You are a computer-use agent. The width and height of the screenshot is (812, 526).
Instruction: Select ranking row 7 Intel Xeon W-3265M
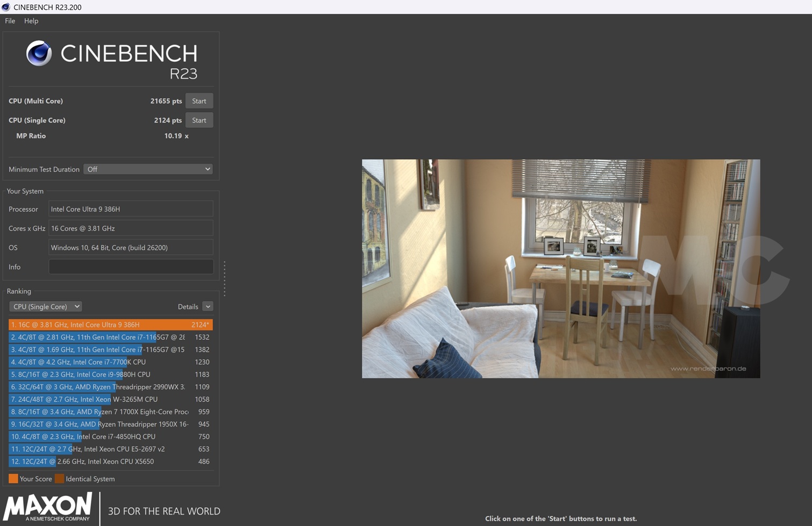pos(111,399)
